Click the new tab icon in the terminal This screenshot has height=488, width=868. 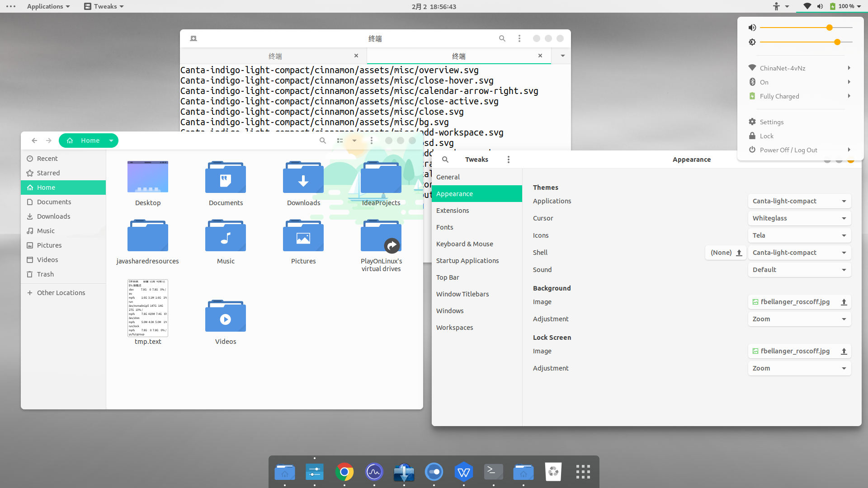(x=193, y=38)
